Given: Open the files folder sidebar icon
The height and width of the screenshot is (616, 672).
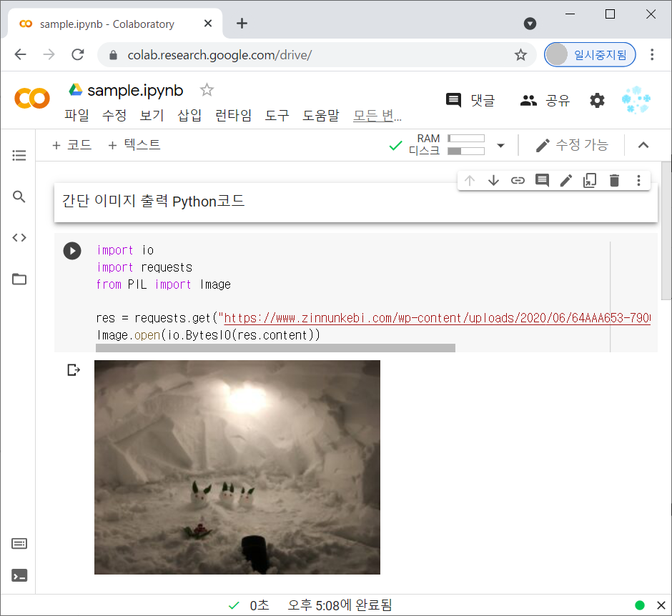Looking at the screenshot, I should click(x=19, y=279).
